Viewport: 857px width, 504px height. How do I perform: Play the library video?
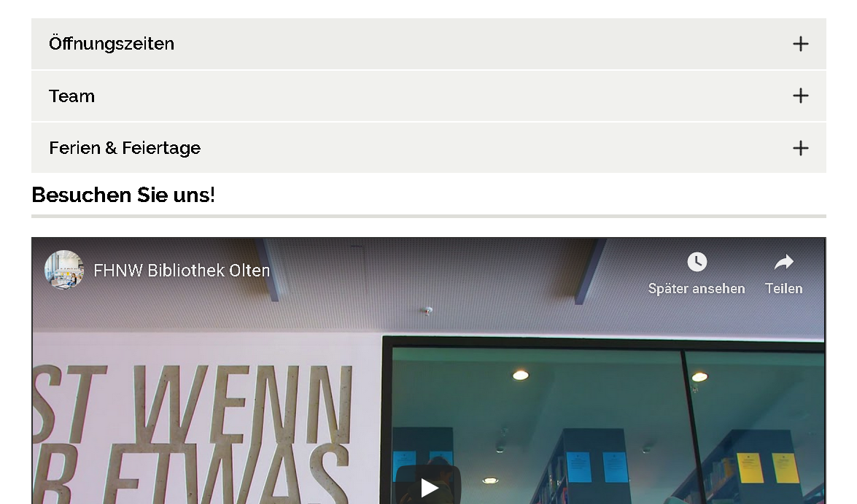click(x=429, y=485)
